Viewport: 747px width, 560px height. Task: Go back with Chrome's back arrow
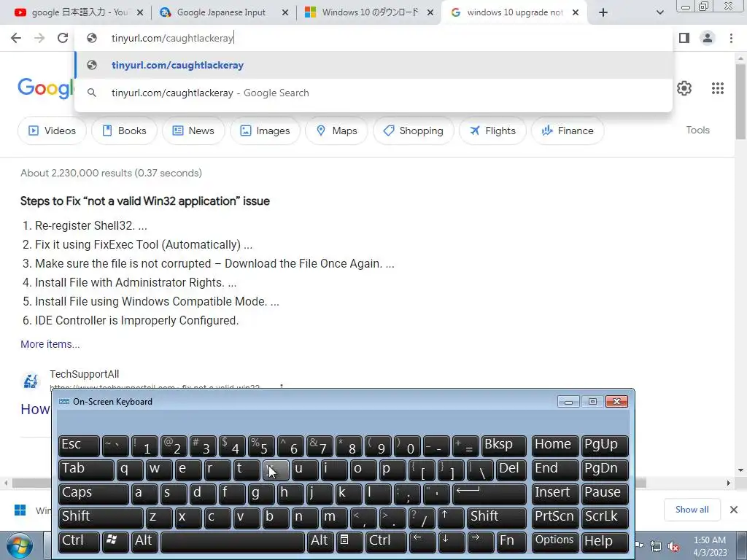16,38
